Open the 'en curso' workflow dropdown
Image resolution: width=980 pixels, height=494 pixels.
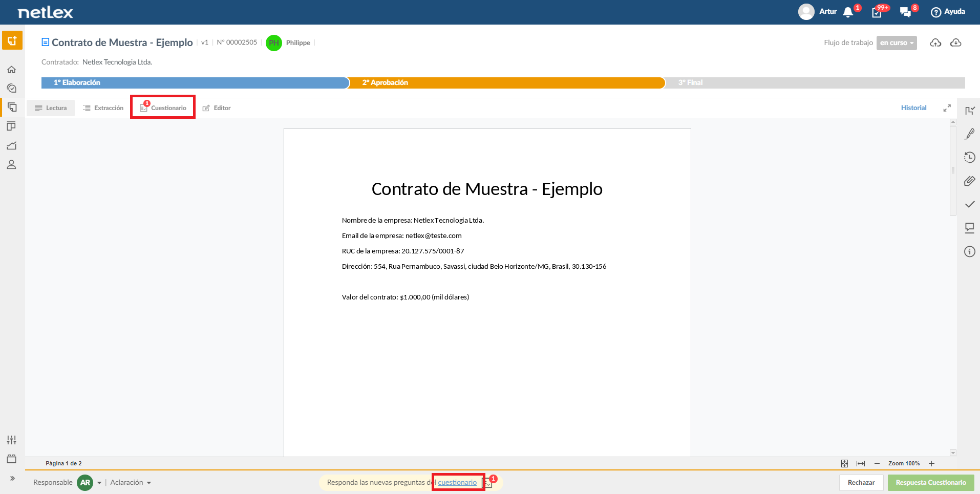pos(897,43)
